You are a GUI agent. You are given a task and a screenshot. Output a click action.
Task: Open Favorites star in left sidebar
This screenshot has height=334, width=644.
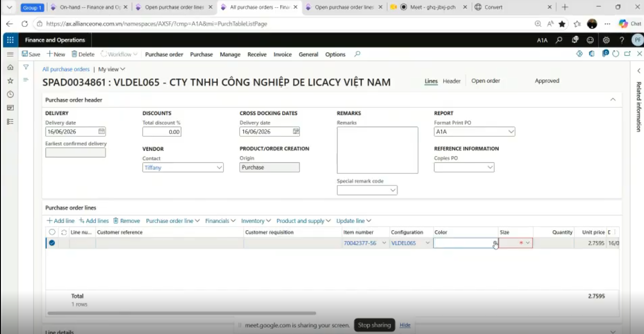pyautogui.click(x=10, y=81)
